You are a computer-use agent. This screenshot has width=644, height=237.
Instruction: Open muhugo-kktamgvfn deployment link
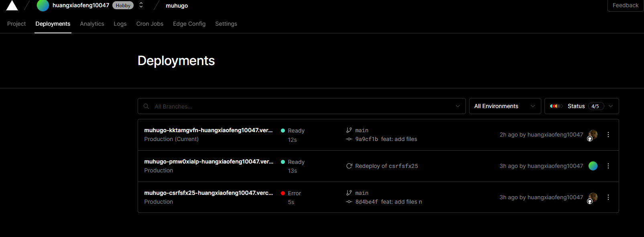[208, 130]
